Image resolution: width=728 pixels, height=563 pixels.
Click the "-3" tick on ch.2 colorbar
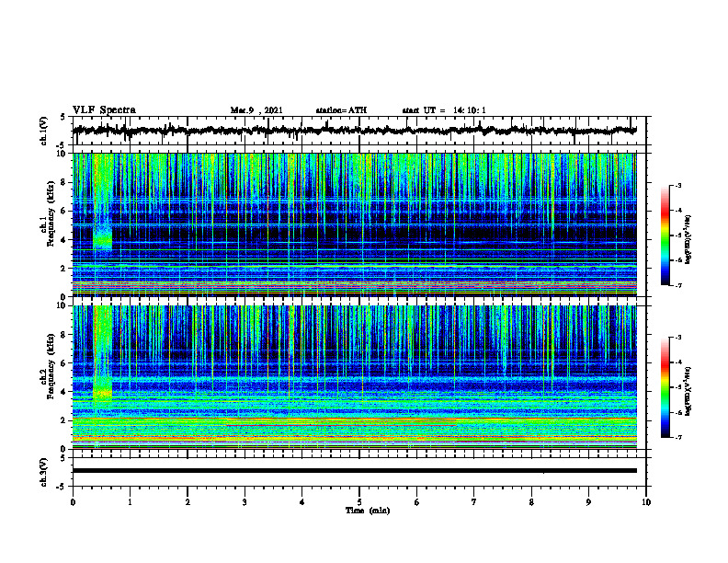(x=678, y=338)
